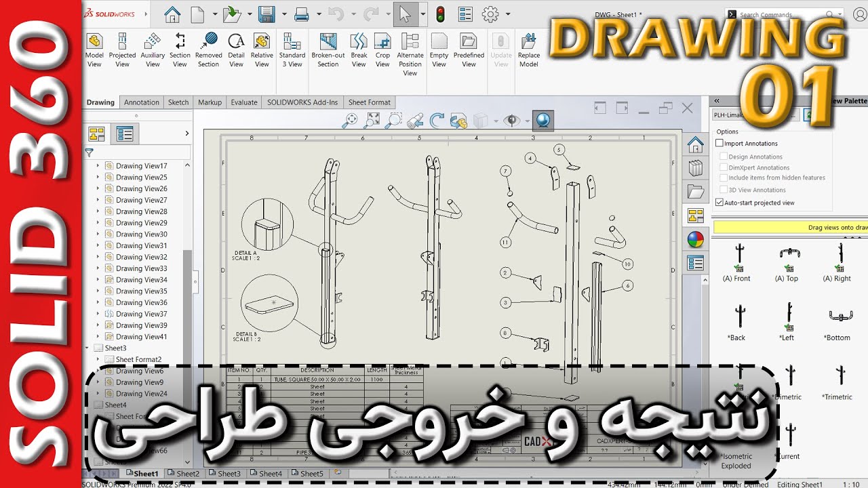The height and width of the screenshot is (488, 868).
Task: Activate the Break View tool
Action: [359, 51]
